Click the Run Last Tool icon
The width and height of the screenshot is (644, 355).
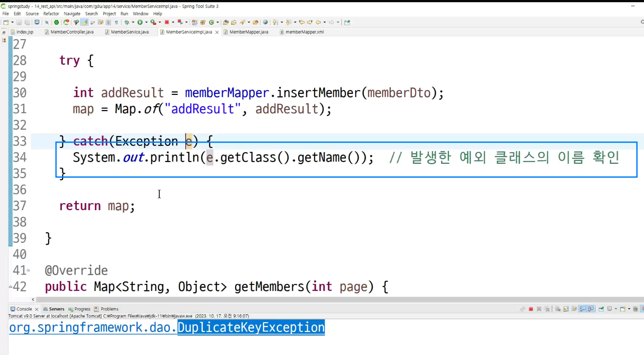(x=153, y=22)
